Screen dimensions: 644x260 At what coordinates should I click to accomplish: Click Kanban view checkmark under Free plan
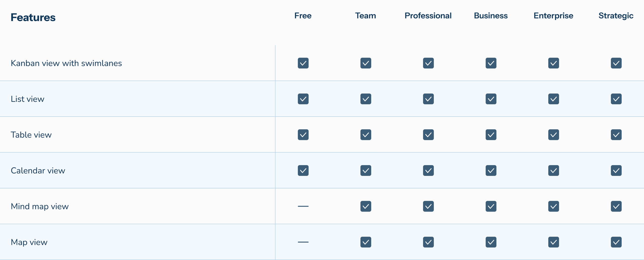(x=303, y=63)
